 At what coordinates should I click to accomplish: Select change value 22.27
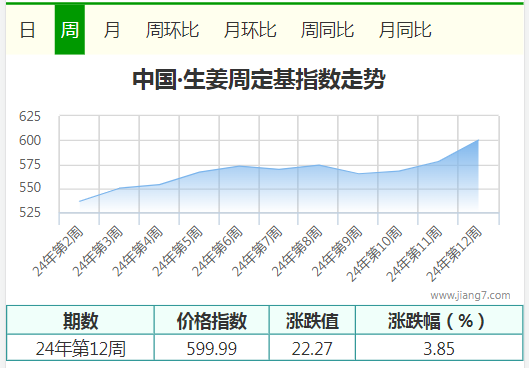(x=312, y=348)
